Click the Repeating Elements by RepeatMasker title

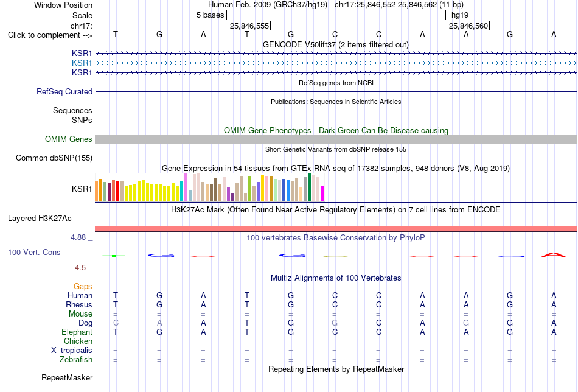[336, 369]
